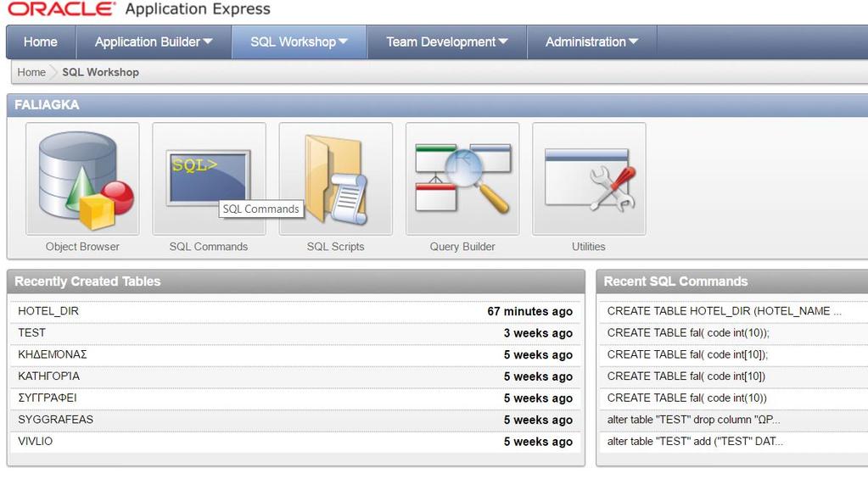Open the ΣΥΓΓΡΑΦΕΙ table entry

coord(47,398)
